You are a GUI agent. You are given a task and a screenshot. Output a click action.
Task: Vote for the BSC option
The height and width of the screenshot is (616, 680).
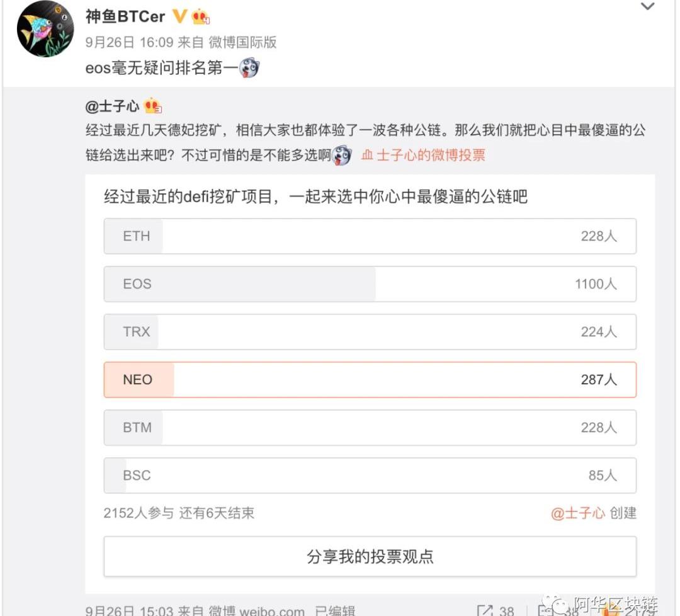pyautogui.click(x=370, y=476)
